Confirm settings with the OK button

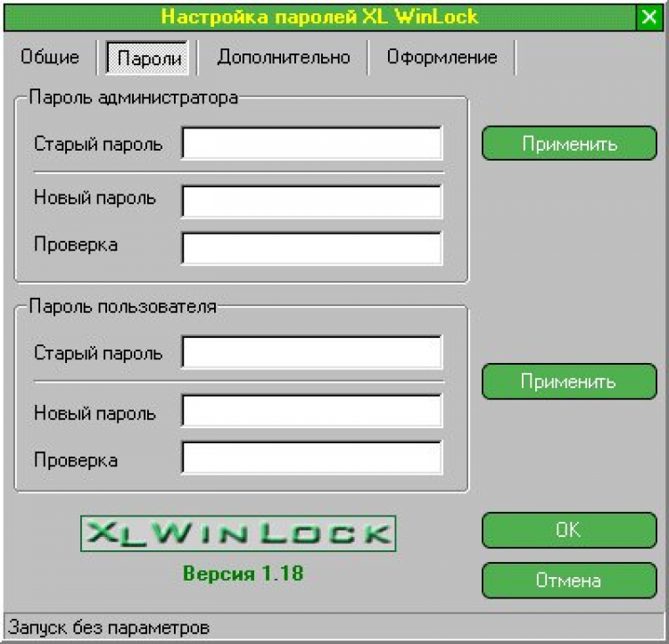click(x=569, y=530)
